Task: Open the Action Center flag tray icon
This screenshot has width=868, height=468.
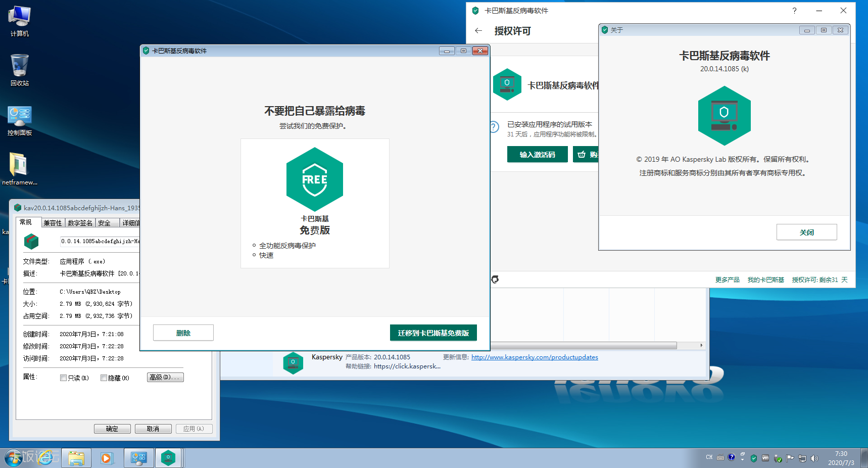Action: click(x=790, y=458)
